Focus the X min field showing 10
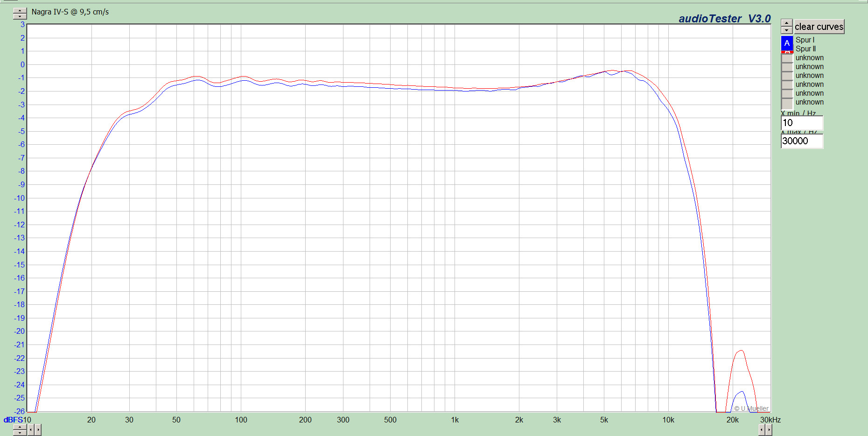This screenshot has height=436, width=868. click(802, 123)
